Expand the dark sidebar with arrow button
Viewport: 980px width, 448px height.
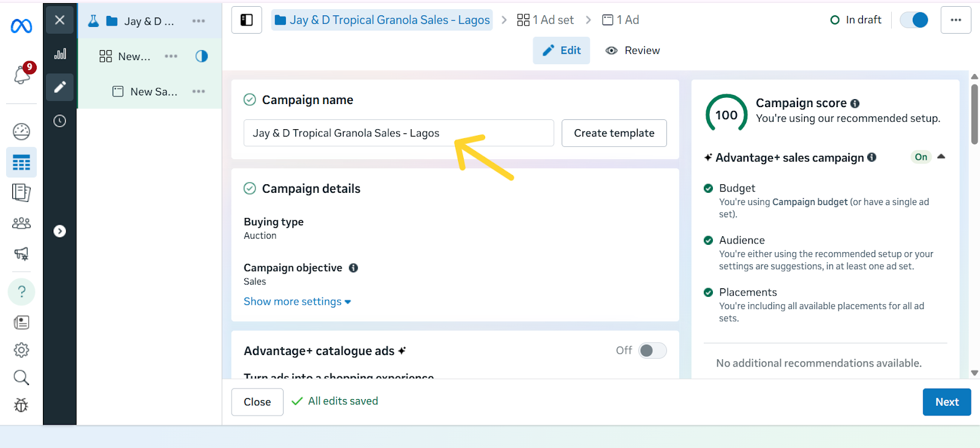click(x=59, y=231)
